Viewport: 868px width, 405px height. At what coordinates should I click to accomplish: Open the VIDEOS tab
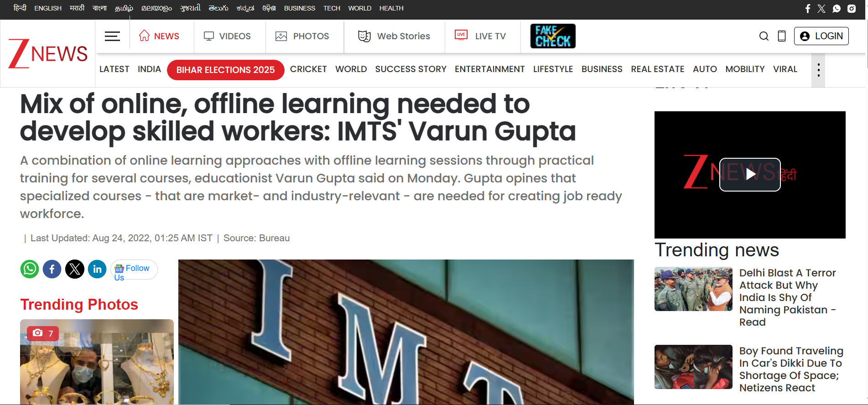coord(227,36)
